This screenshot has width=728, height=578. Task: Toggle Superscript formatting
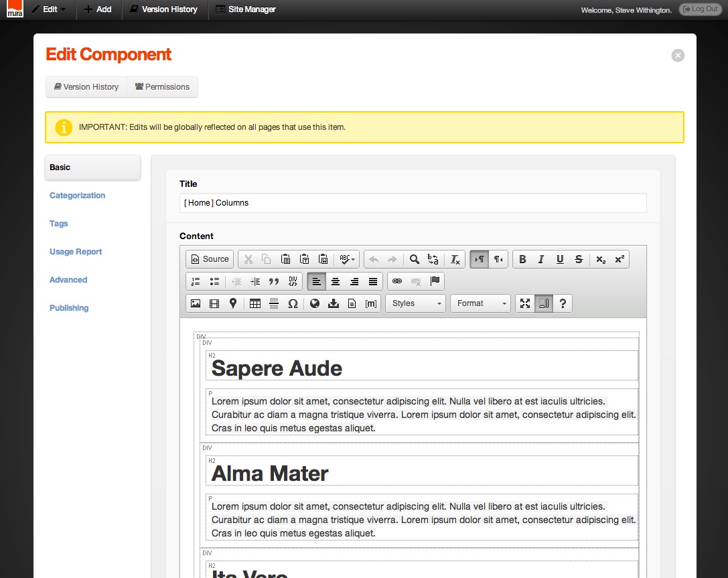[x=620, y=259]
